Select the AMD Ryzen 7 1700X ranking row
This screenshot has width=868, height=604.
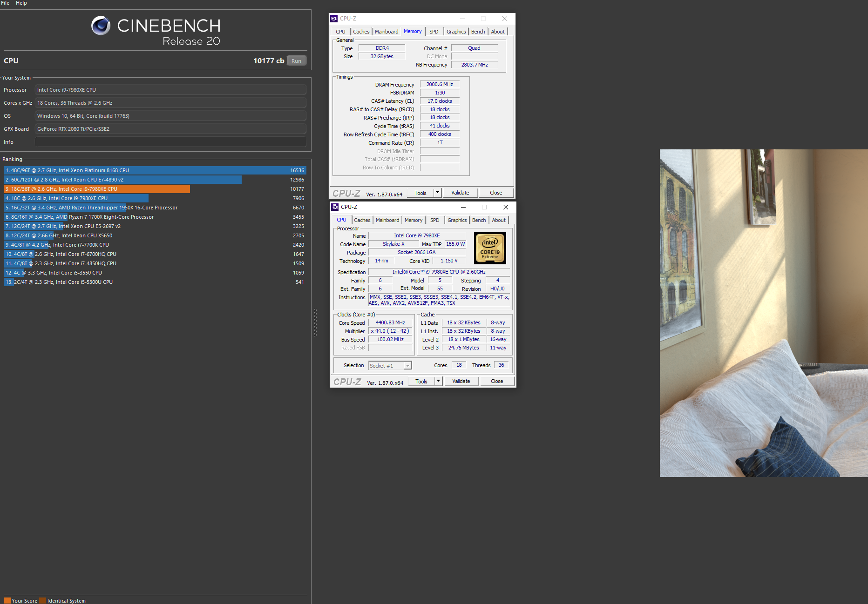(x=155, y=217)
